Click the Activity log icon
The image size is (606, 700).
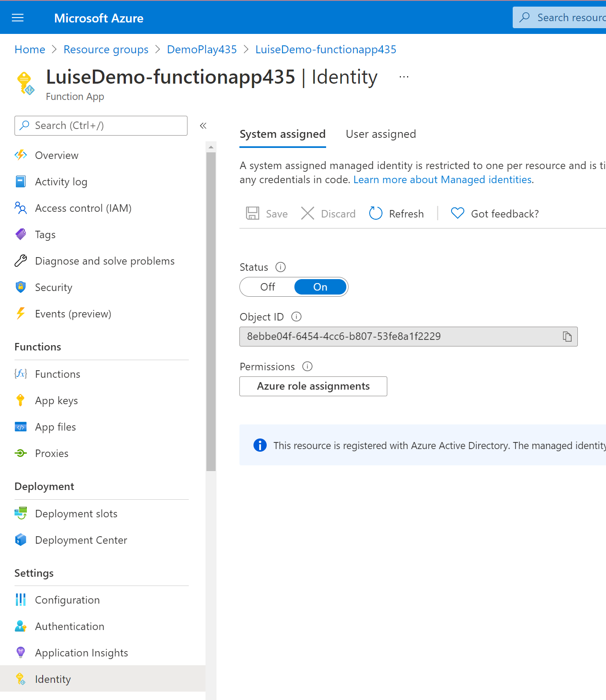(21, 181)
